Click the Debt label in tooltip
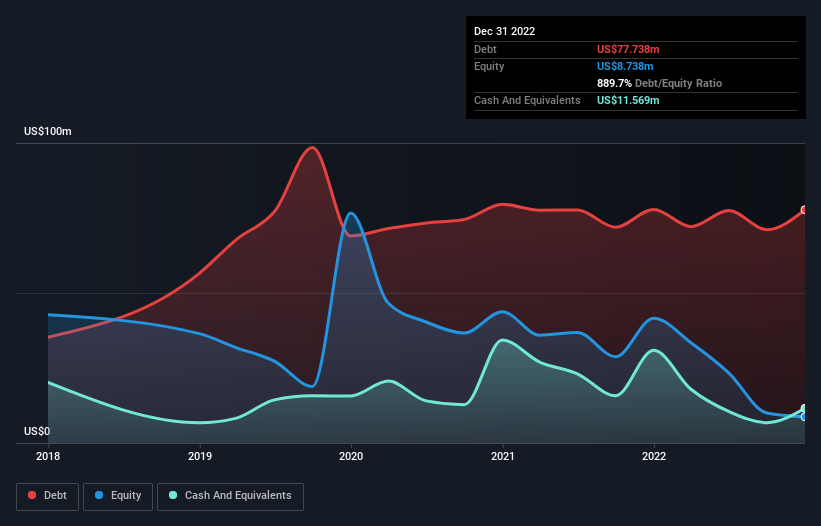The image size is (821, 526). point(485,49)
